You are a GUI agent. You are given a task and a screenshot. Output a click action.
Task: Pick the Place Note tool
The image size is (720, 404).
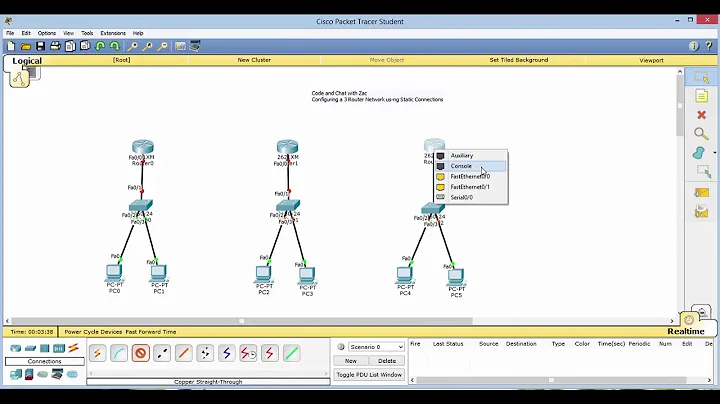701,96
